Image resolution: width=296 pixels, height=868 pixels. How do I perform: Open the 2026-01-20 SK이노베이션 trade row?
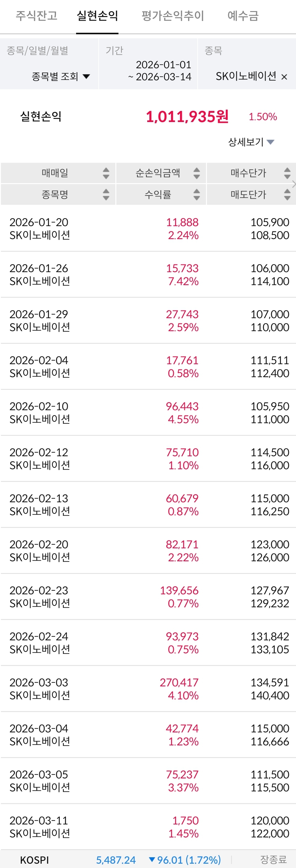coord(148,229)
